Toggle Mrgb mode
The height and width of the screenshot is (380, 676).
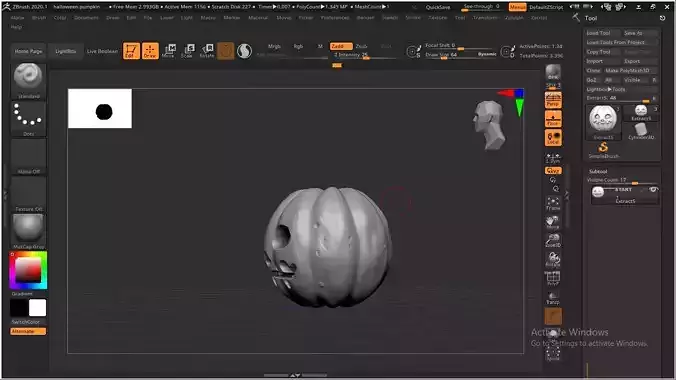tap(274, 46)
